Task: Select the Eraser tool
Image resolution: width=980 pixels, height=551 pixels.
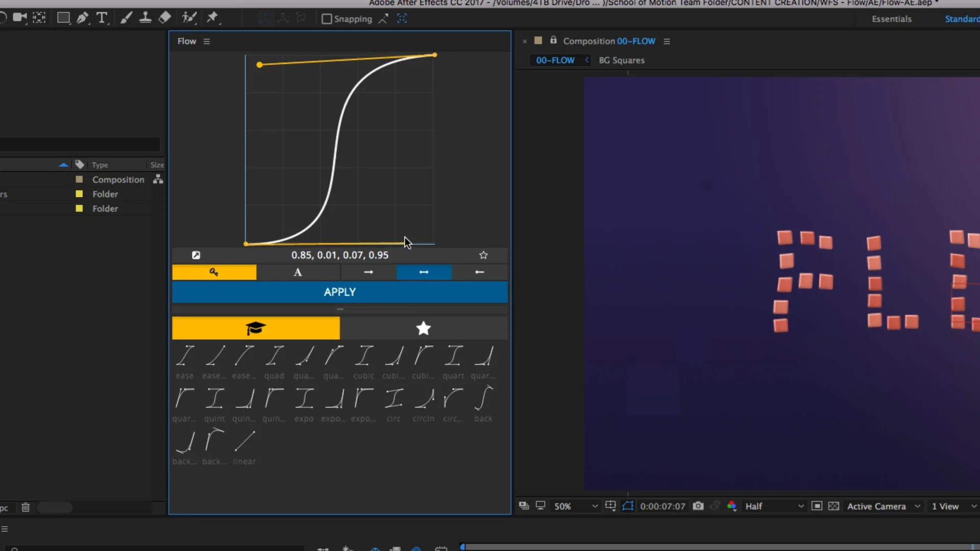Action: [x=164, y=18]
